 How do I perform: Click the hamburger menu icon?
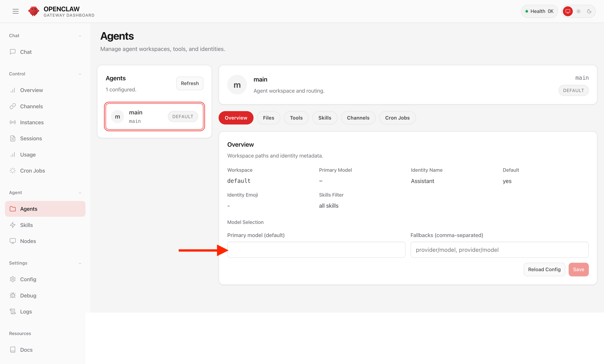click(x=15, y=11)
